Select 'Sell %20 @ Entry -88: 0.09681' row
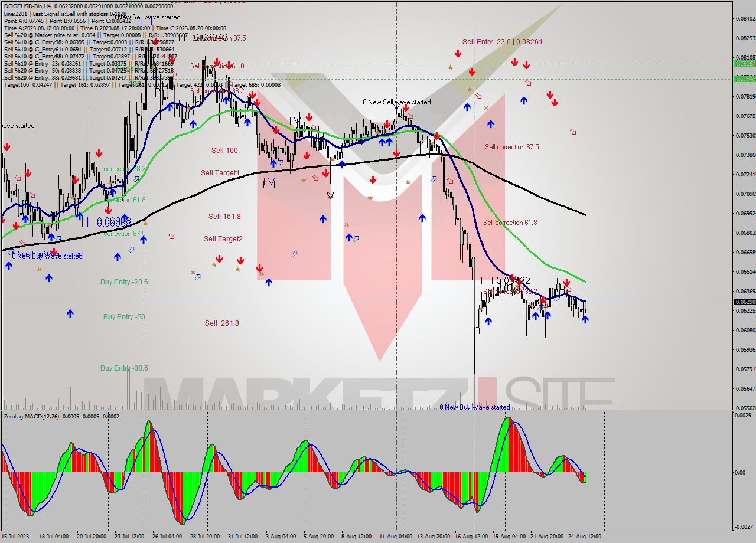756x543 pixels. 89,77
